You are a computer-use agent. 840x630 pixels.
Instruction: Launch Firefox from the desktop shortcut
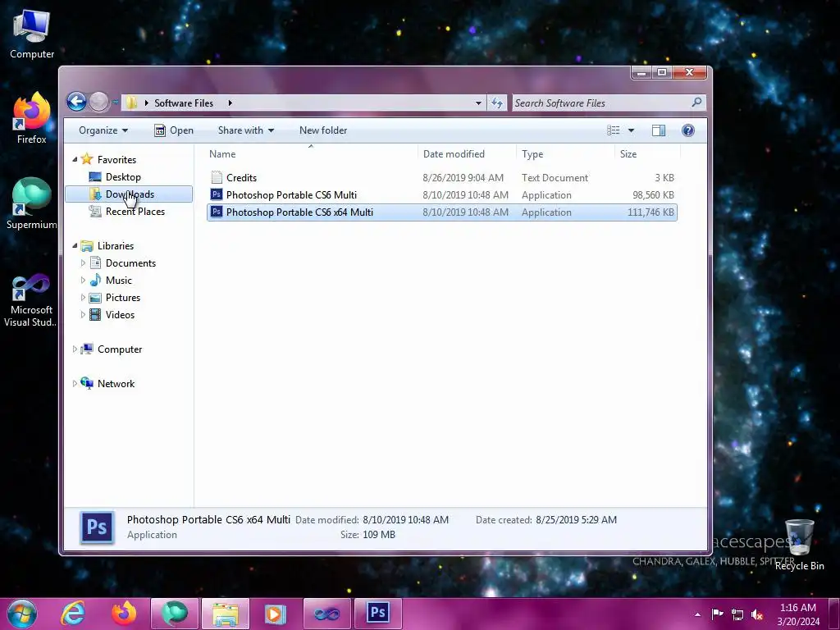(32, 119)
